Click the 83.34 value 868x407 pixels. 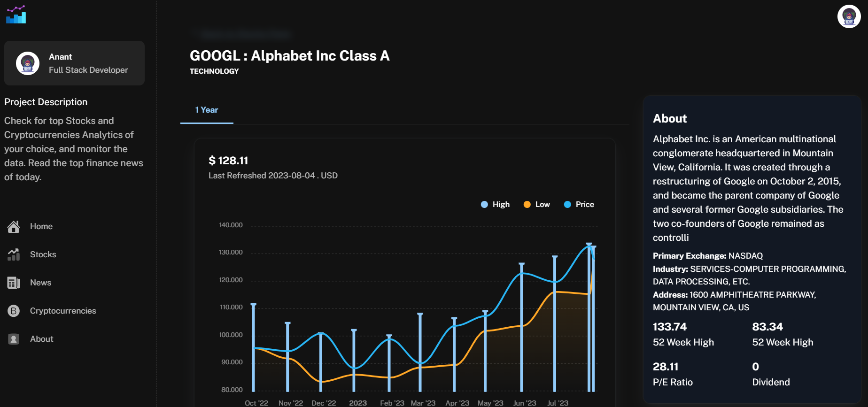tap(767, 327)
